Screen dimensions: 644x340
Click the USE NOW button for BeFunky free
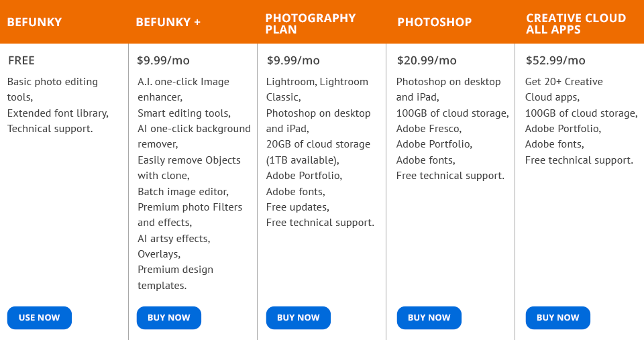coord(39,318)
